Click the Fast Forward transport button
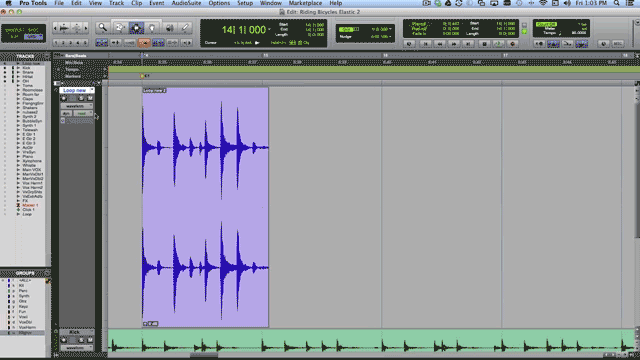 pos(454,44)
